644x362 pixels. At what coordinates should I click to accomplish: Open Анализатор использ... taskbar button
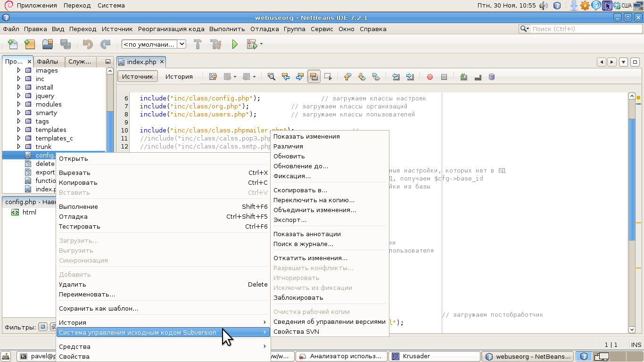coord(342,356)
